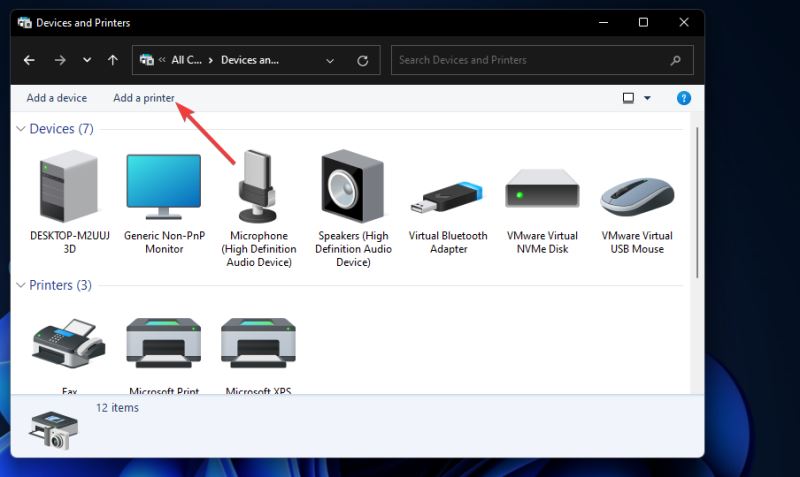Select the Generic Non-PnP Monitor icon
The image size is (800, 477).
163,190
